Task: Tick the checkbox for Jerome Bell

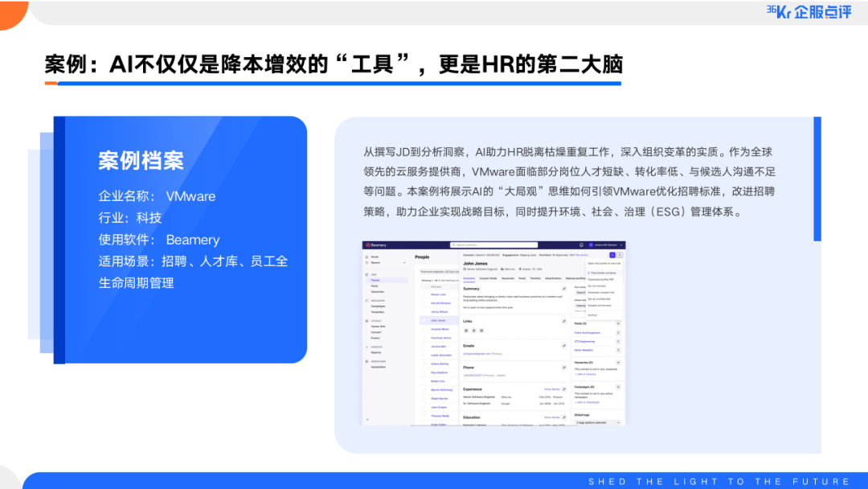Action: pos(424,346)
